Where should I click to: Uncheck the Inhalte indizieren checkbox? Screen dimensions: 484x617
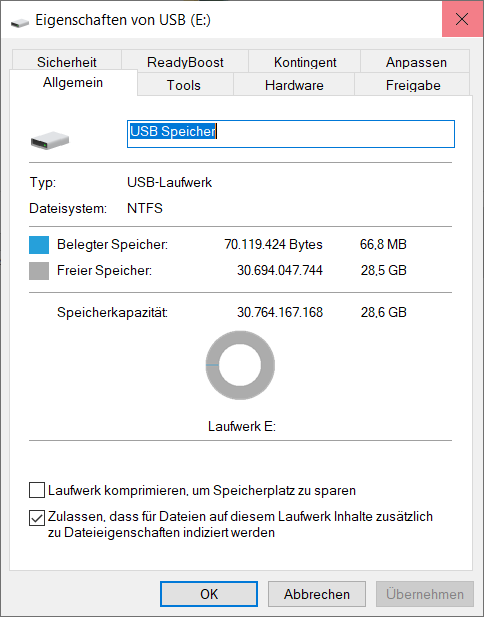(x=37, y=517)
